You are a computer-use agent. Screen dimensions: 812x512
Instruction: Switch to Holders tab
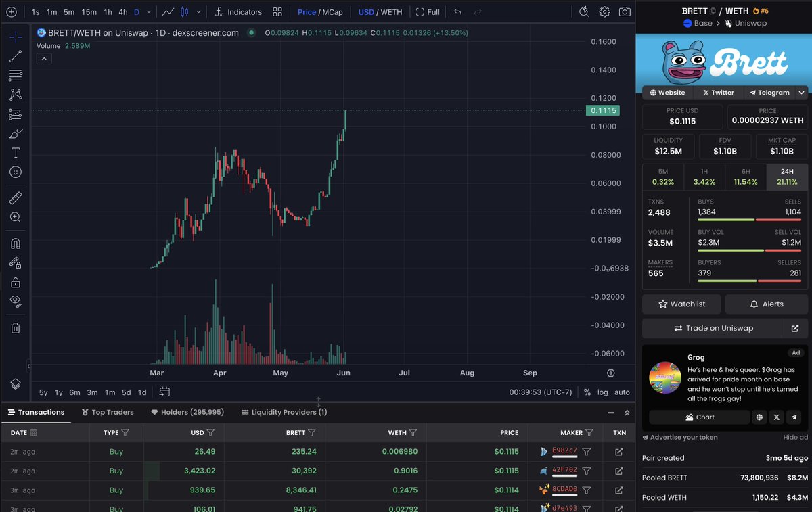point(187,412)
